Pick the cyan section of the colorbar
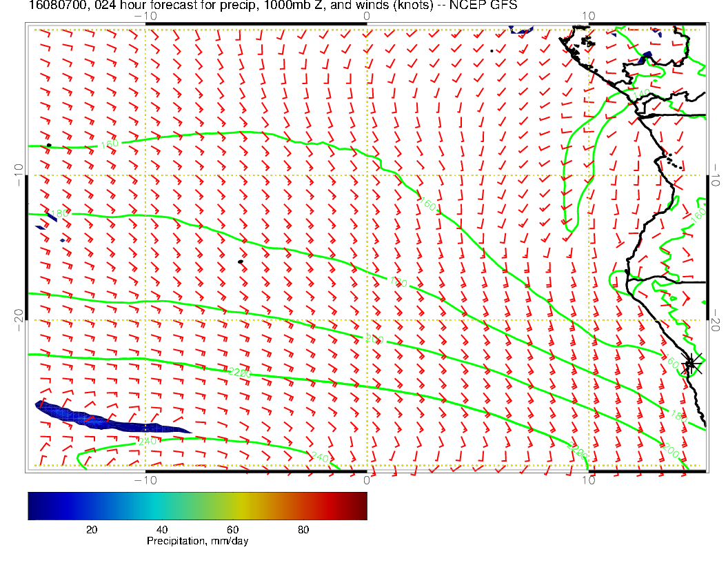Screen dimensions: 728x563 click(155, 506)
